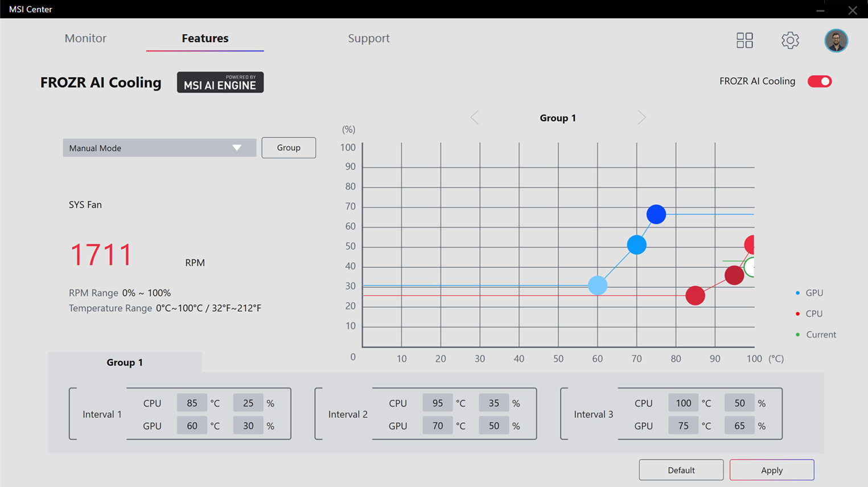868x487 pixels.
Task: Close the MSI Center window
Action: (x=852, y=10)
